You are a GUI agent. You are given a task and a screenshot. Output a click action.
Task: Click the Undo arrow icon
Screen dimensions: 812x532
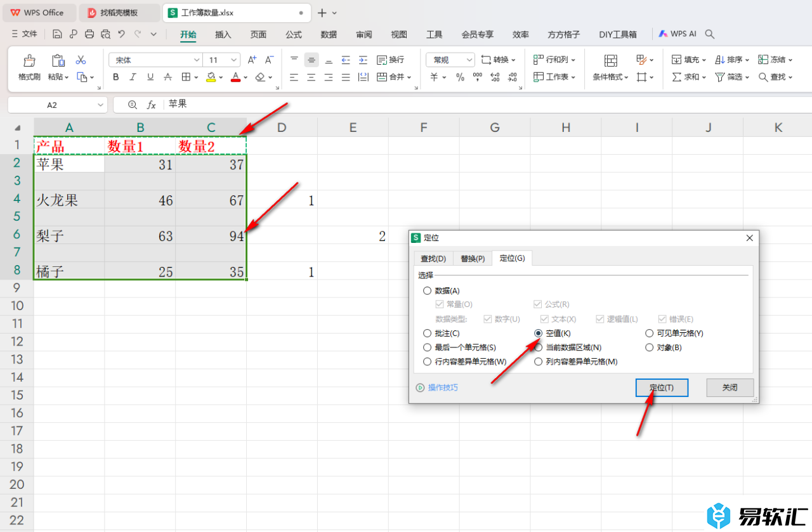pos(121,34)
